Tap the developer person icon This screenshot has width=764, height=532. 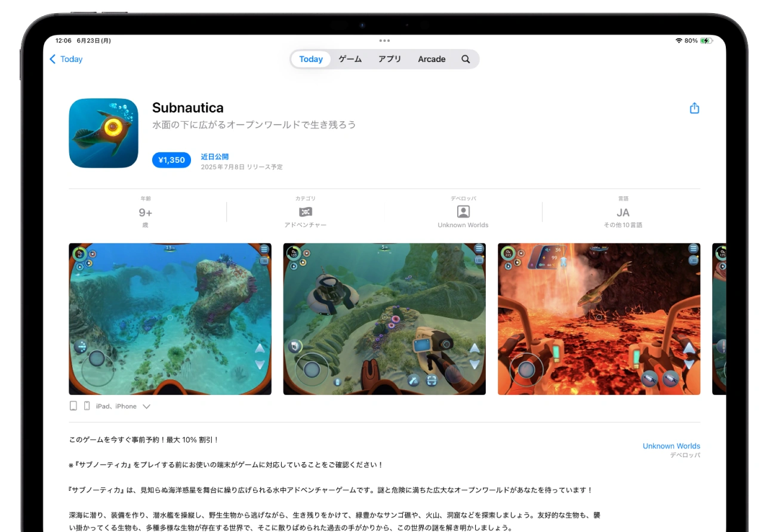tap(463, 212)
